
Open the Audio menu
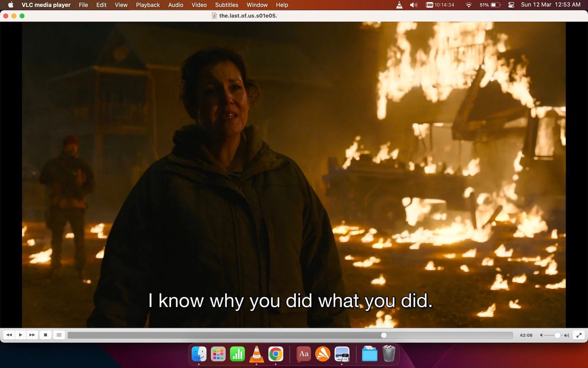click(x=176, y=5)
